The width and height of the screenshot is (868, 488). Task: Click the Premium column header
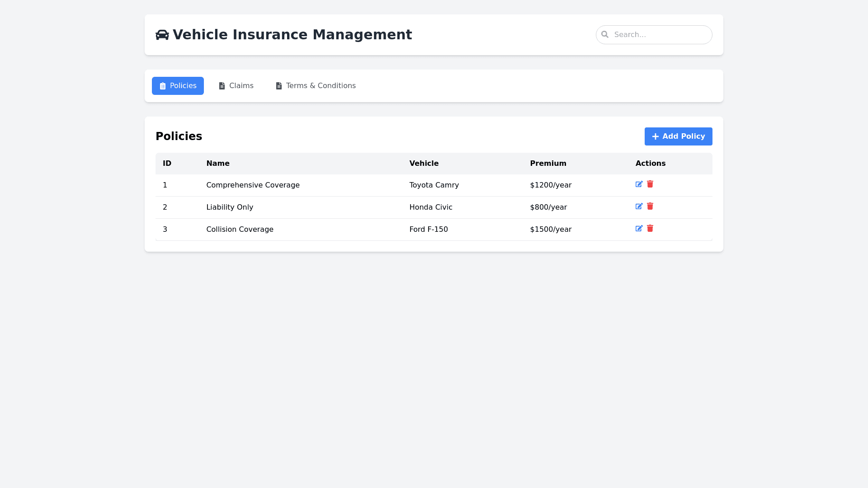pos(548,164)
